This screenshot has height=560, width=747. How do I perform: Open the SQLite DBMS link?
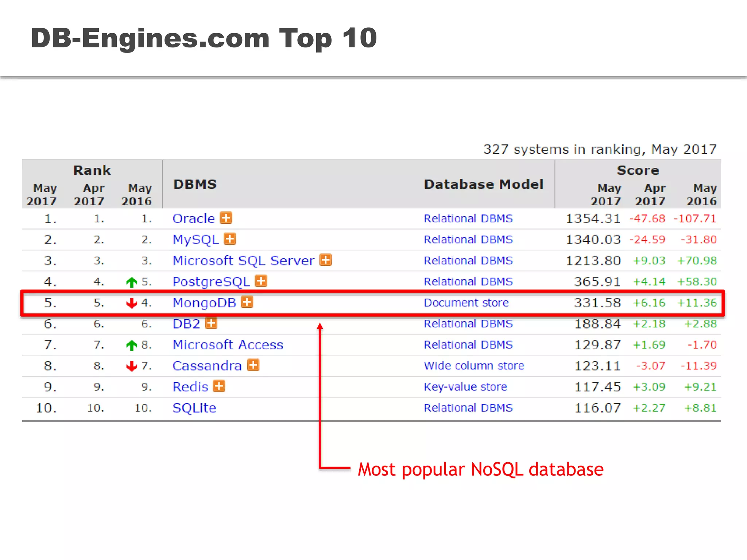pos(194,408)
